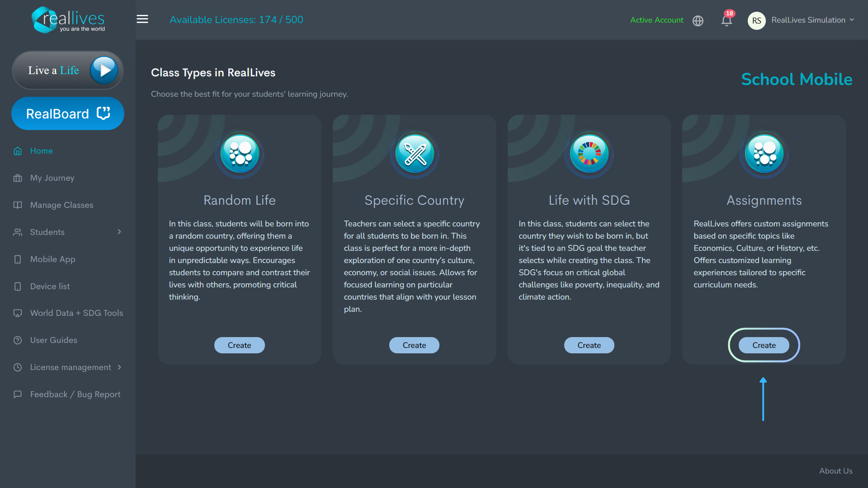Expand the RealLives Simulation account dropdown
The image size is (868, 488).
[x=813, y=20]
